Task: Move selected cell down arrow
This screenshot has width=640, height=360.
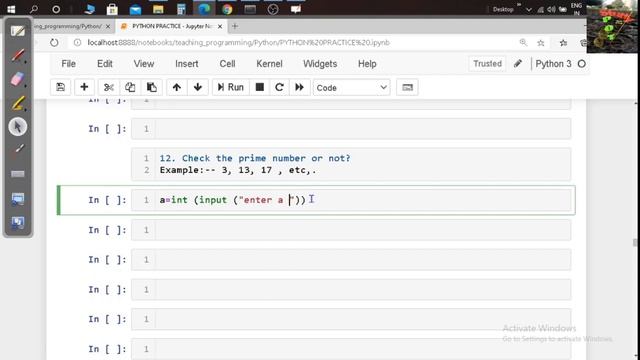Action: (198, 87)
